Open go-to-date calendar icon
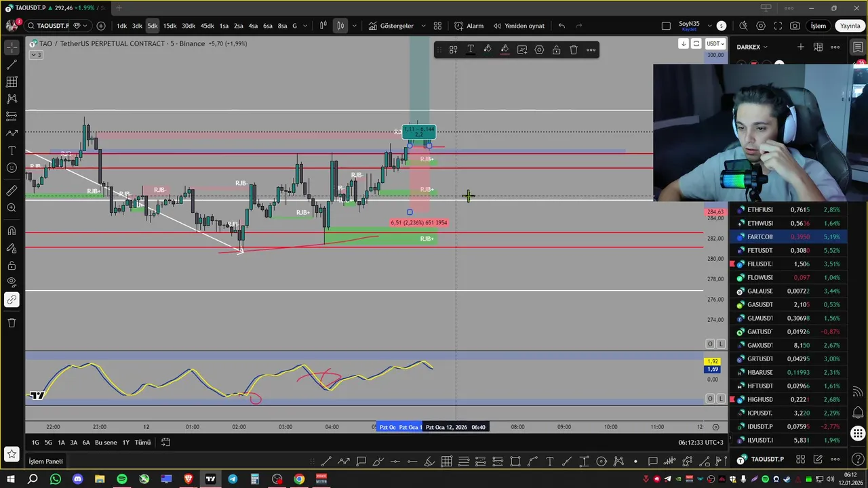 point(165,443)
